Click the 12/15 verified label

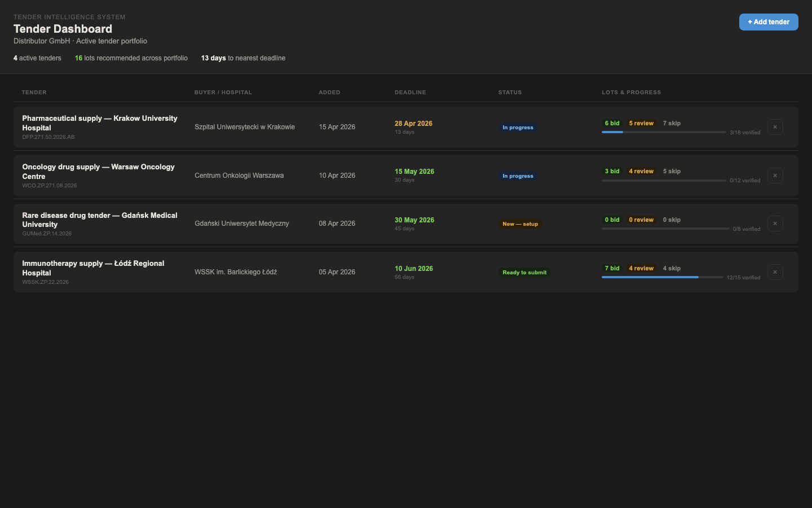[743, 278]
